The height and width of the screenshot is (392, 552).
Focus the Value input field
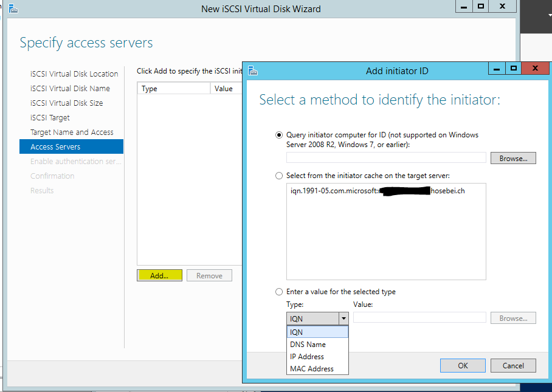[x=419, y=317]
